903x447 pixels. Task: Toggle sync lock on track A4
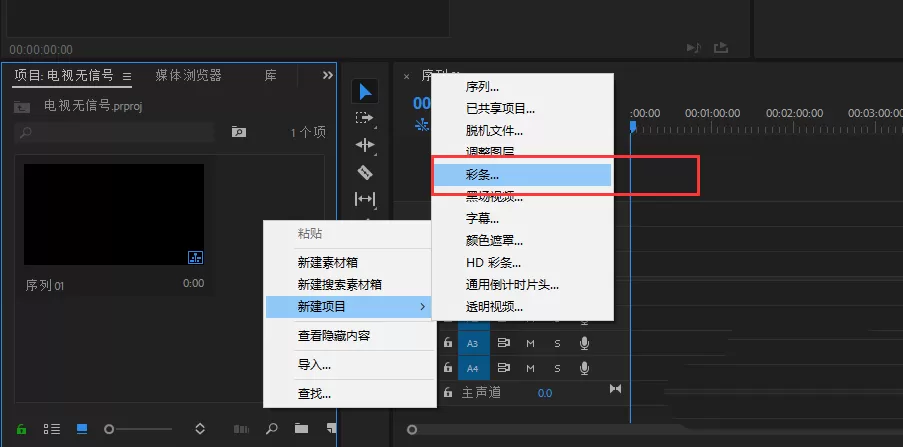tap(504, 368)
